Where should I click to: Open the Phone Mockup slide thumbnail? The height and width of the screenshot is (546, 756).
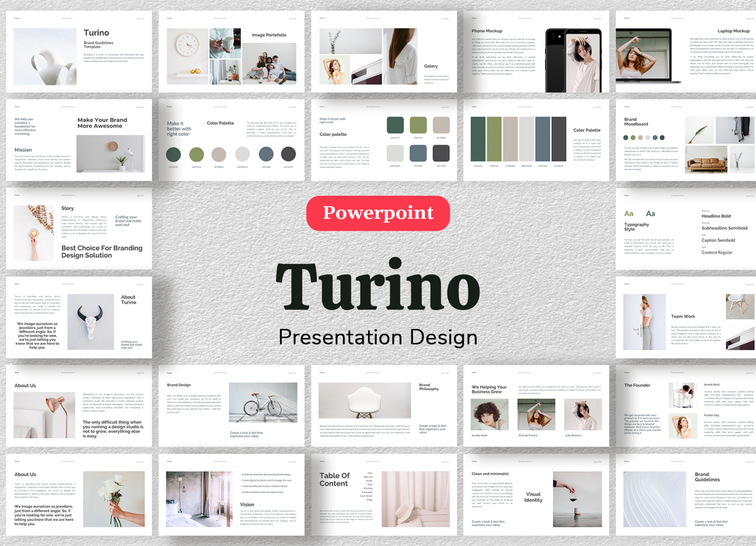[x=536, y=52]
